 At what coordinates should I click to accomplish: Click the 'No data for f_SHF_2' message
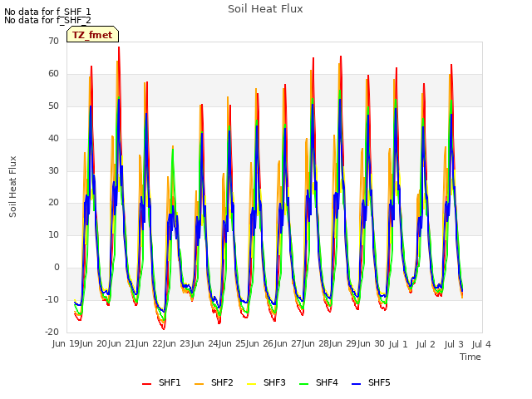click(x=47, y=20)
